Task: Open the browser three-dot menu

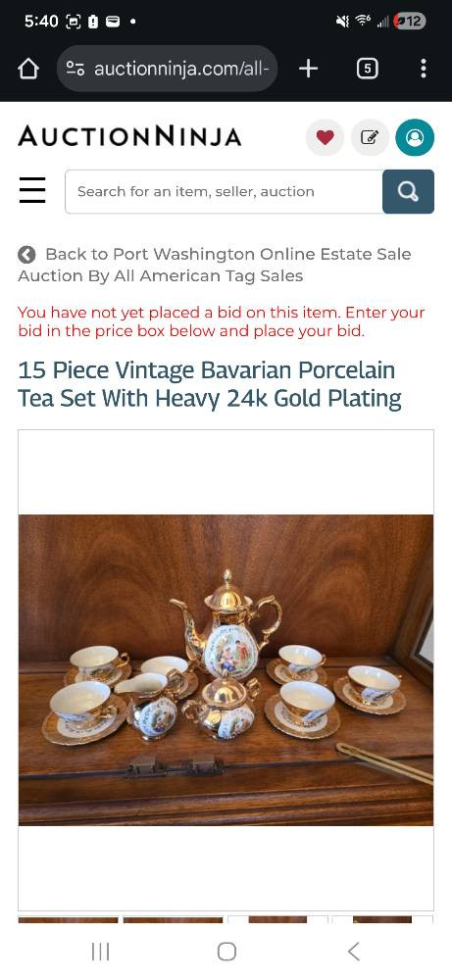Action: [424, 69]
